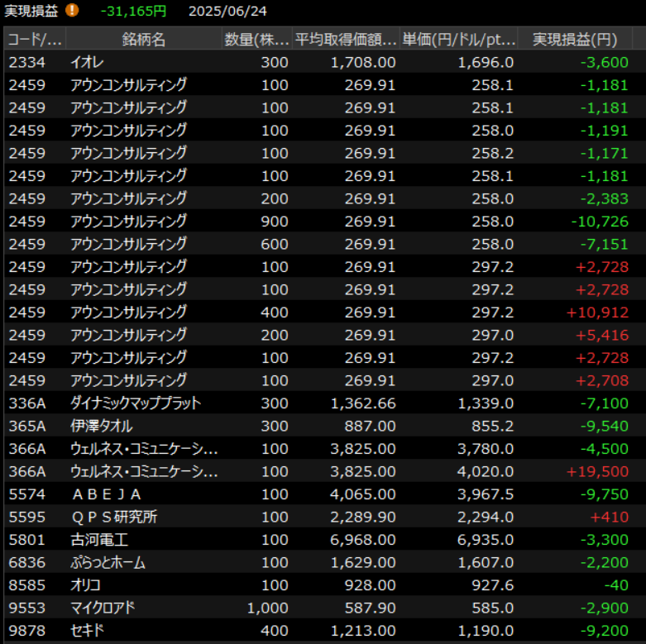Select the マイクロアド stock name
The image size is (646, 644).
(103, 608)
